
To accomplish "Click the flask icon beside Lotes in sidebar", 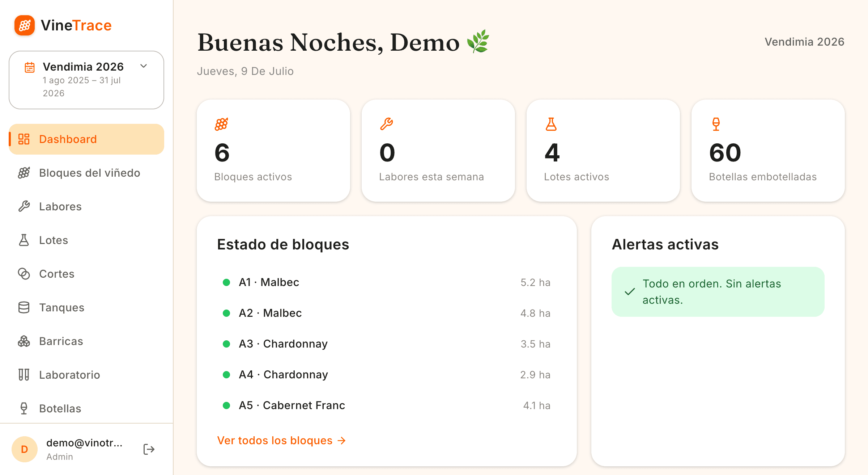I will (x=24, y=240).
